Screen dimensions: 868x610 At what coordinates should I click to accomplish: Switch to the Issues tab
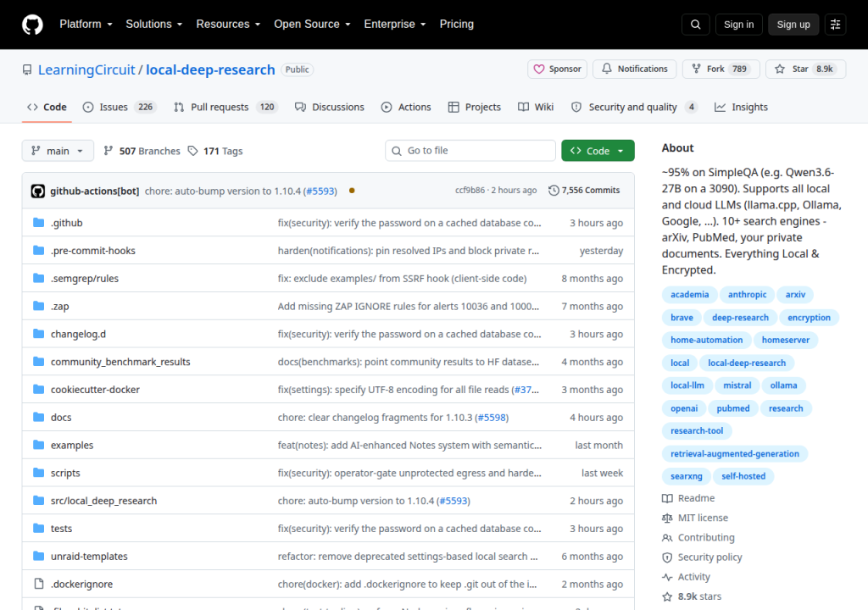tap(120, 108)
